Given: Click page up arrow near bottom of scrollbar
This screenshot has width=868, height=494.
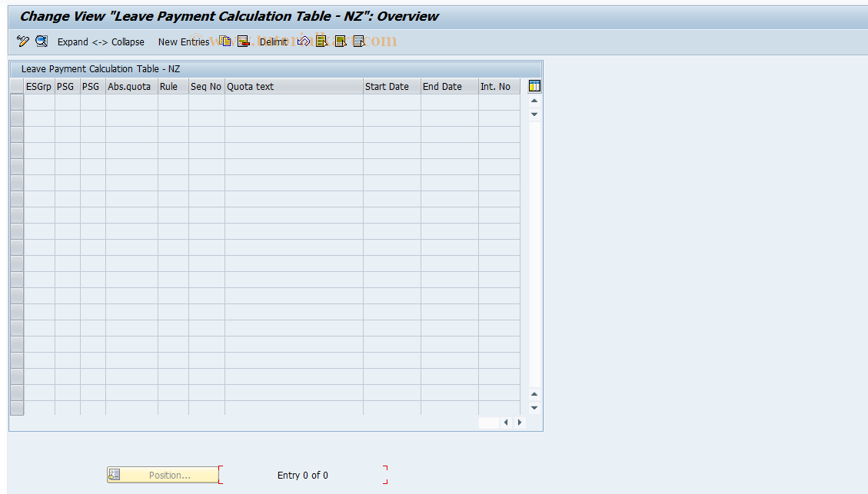Looking at the screenshot, I should coord(534,394).
